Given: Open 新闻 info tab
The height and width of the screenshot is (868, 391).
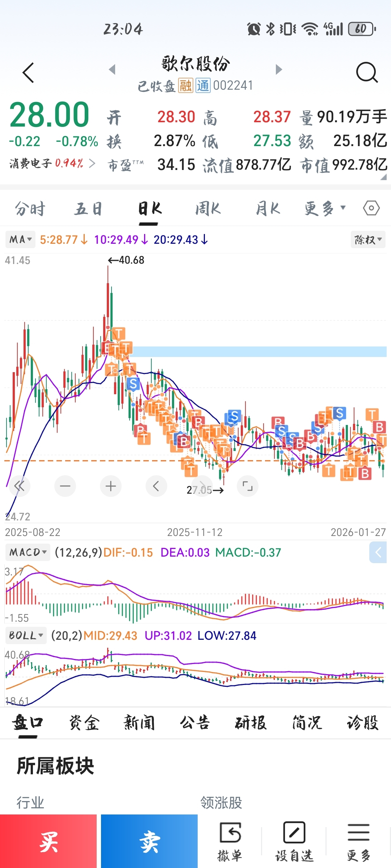Looking at the screenshot, I should [139, 723].
